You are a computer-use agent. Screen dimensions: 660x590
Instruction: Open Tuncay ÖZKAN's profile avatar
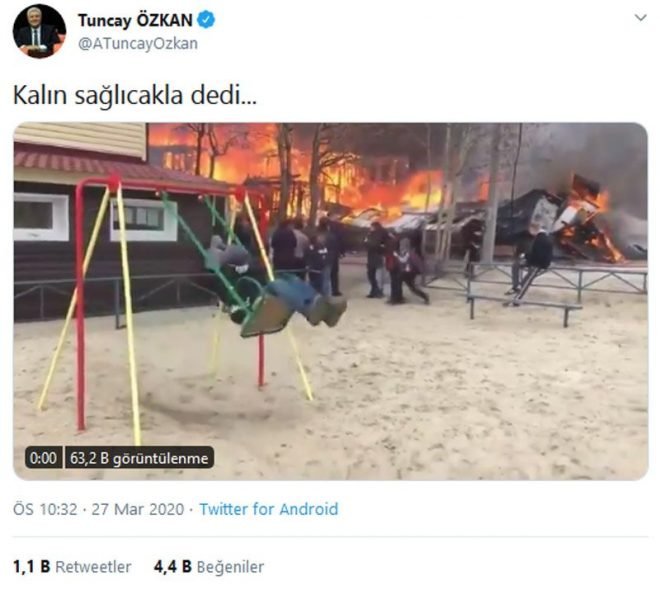(x=39, y=31)
